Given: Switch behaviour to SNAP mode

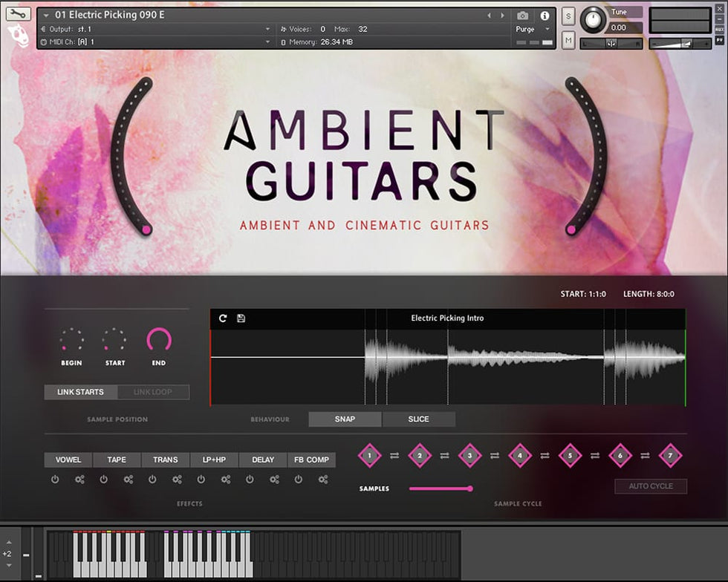Looking at the screenshot, I should pos(345,419).
